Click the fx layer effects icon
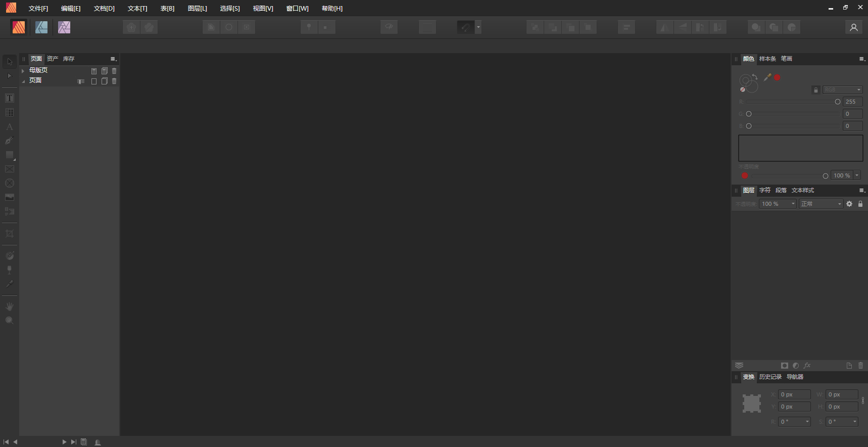The width and height of the screenshot is (868, 447). 807,366
